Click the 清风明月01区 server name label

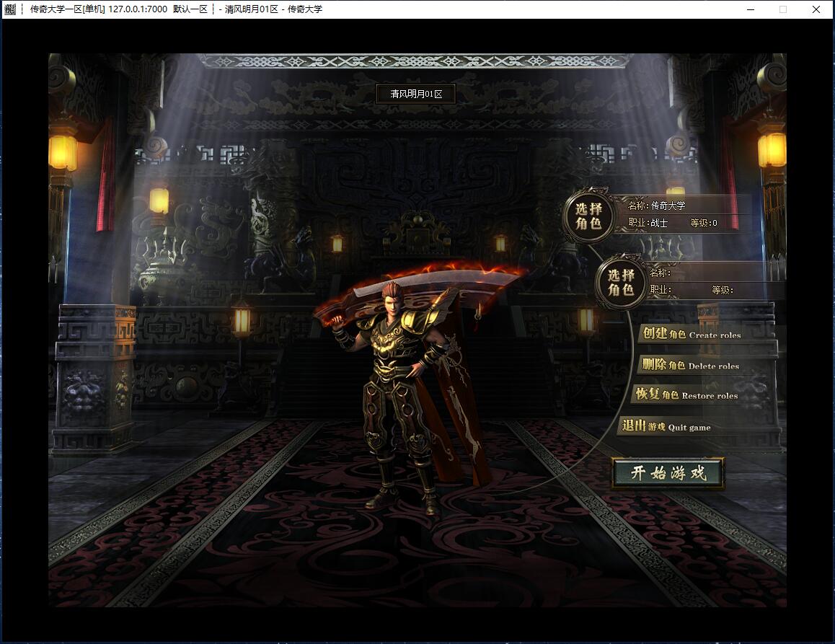coord(416,94)
